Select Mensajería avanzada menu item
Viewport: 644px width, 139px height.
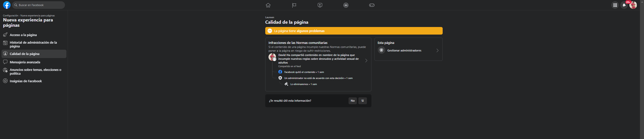pos(34,62)
